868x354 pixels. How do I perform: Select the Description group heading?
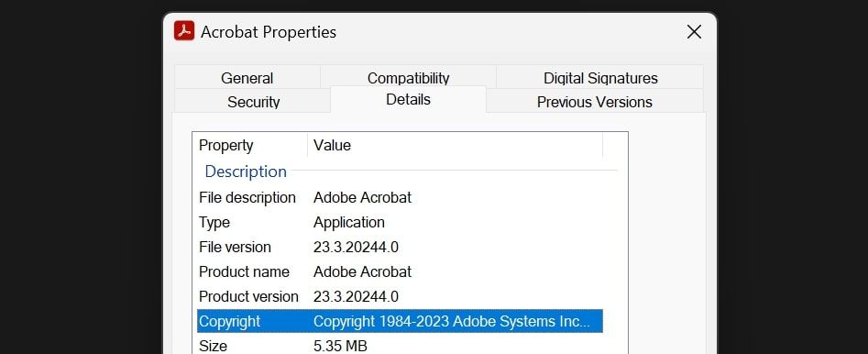point(246,171)
